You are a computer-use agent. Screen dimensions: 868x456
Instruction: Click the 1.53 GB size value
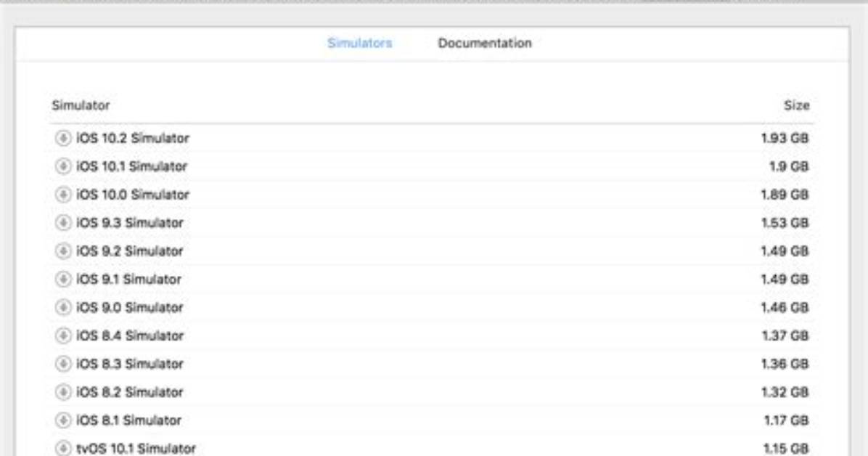click(785, 223)
